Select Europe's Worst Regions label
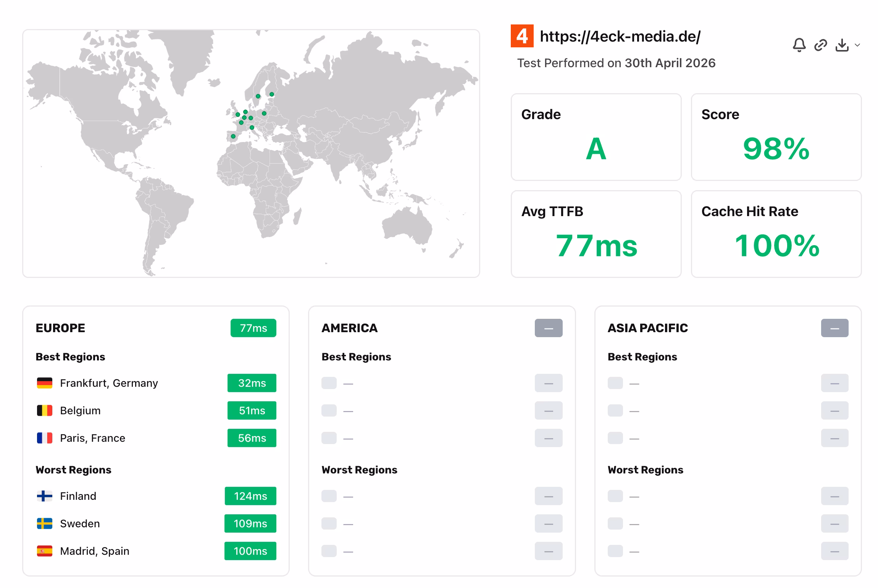The height and width of the screenshot is (588, 878). click(73, 470)
